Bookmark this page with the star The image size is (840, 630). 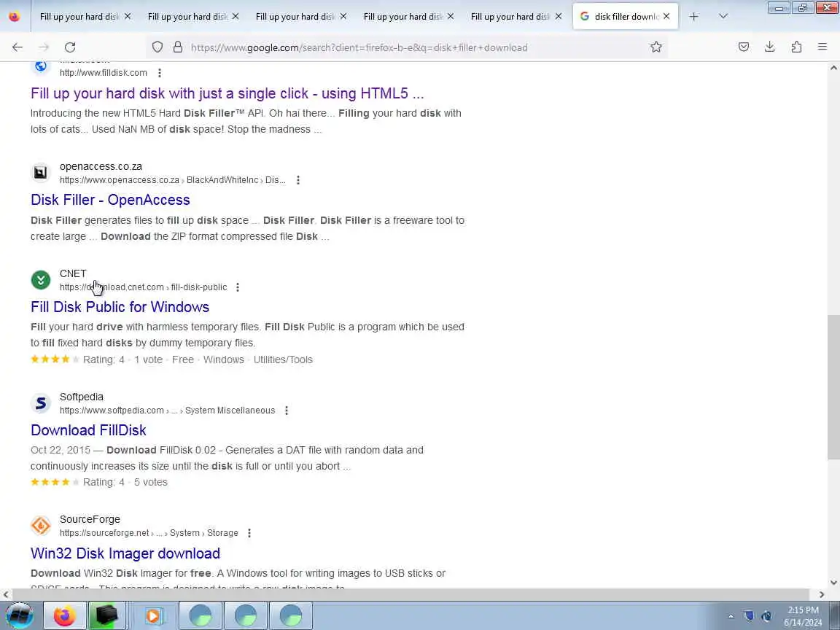coord(656,47)
